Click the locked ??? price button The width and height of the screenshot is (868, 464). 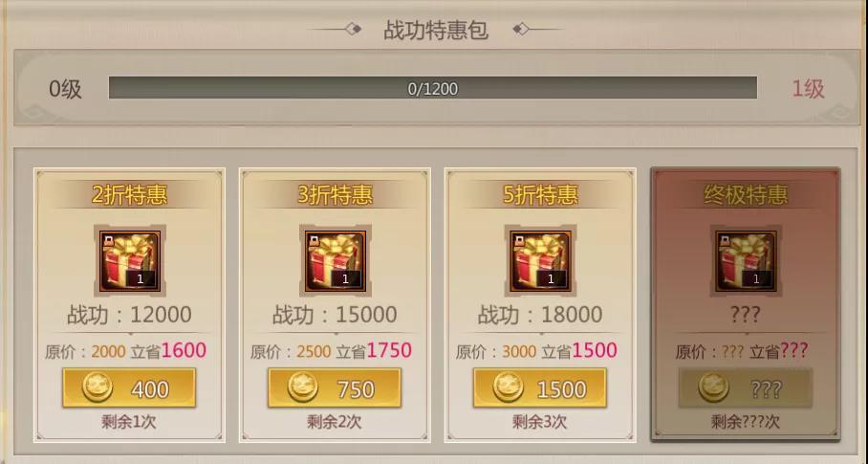coord(745,387)
